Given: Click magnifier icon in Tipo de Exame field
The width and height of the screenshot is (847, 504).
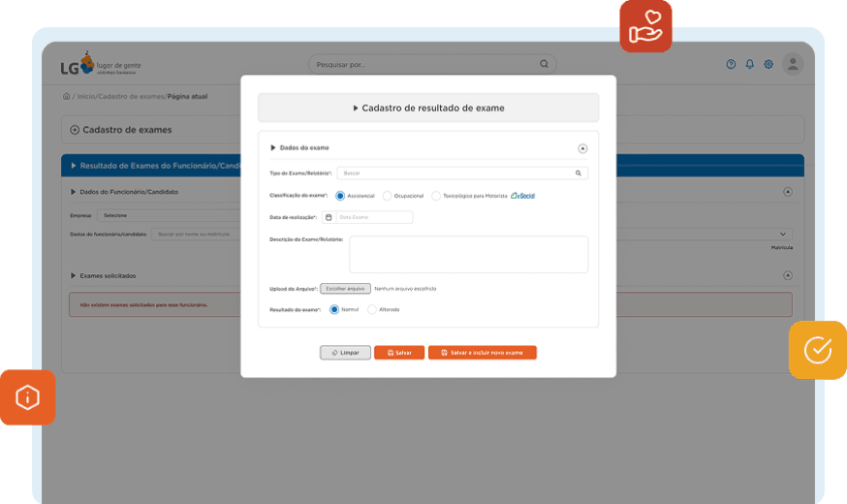Looking at the screenshot, I should tap(579, 173).
